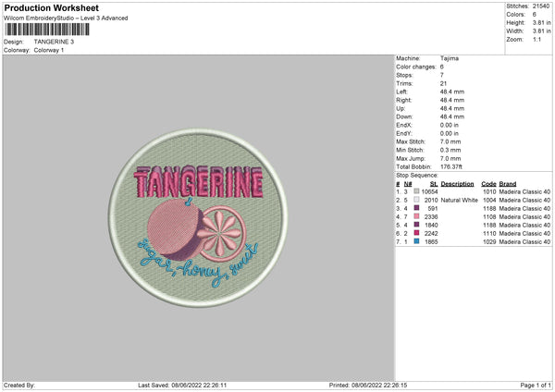
Task: Select the magenta swatch for code 1110
Action: tap(416, 233)
